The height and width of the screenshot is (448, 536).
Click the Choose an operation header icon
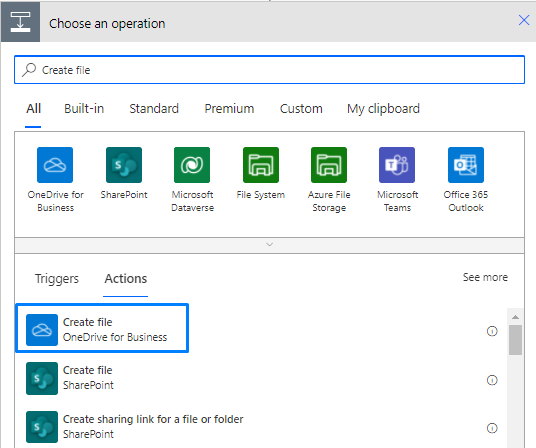point(21,22)
